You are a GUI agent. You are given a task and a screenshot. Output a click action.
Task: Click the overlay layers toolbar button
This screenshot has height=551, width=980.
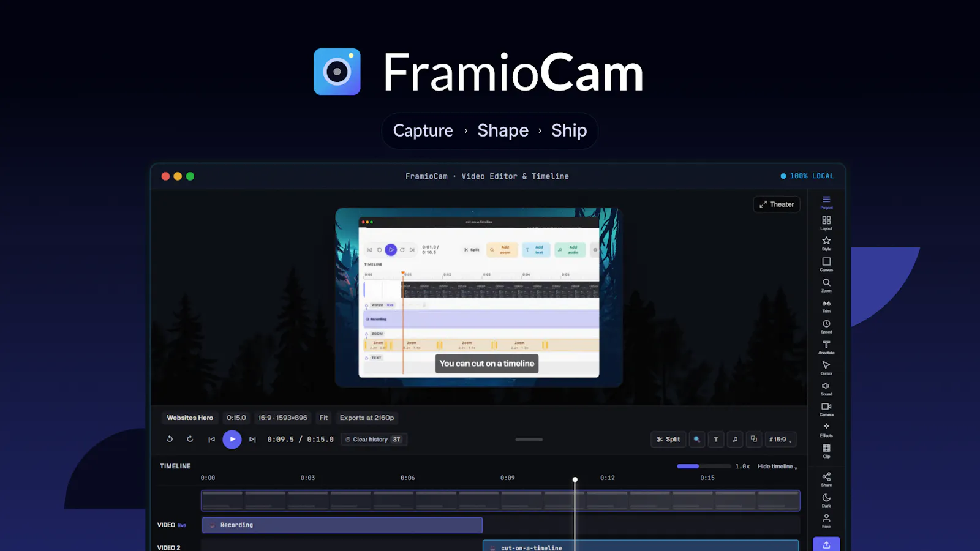tap(754, 440)
